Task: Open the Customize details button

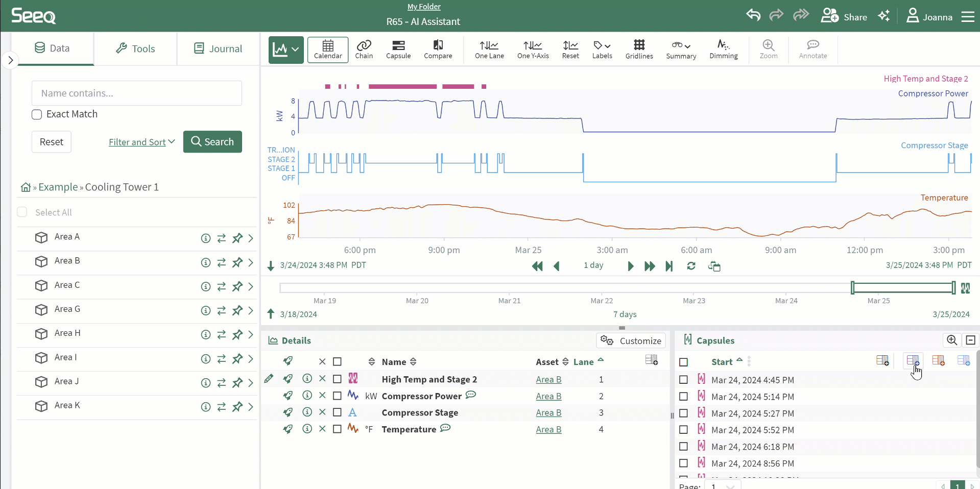Action: pyautogui.click(x=631, y=340)
